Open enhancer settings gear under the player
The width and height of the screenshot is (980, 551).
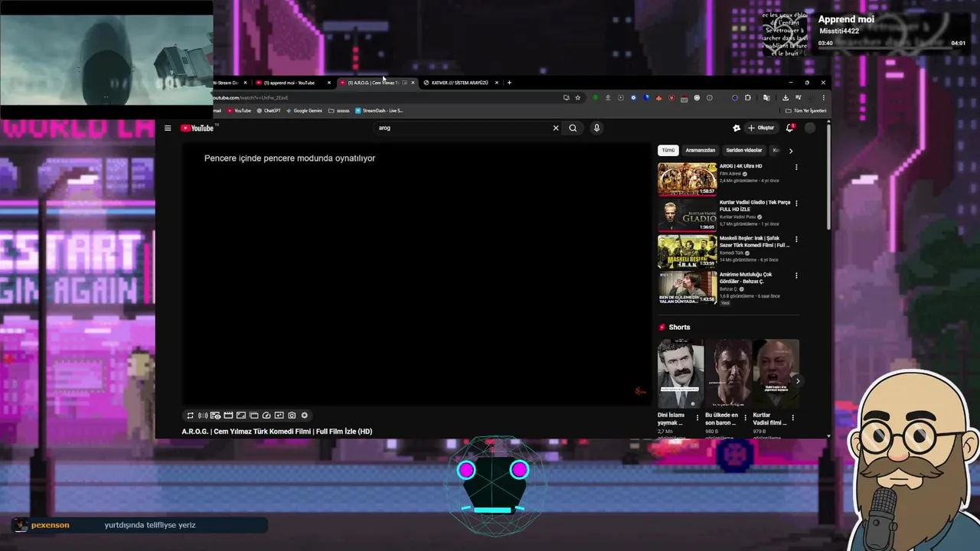point(304,416)
